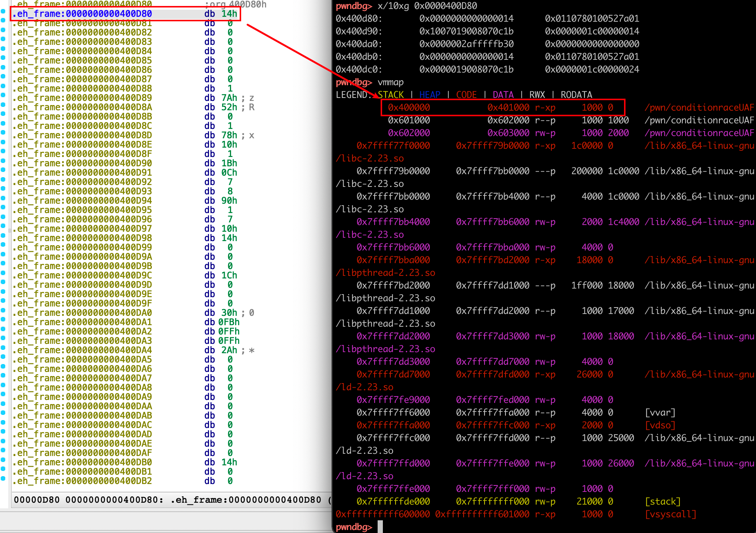Click the 0x400db0 memory dump row
The image size is (756, 533).
point(488,57)
